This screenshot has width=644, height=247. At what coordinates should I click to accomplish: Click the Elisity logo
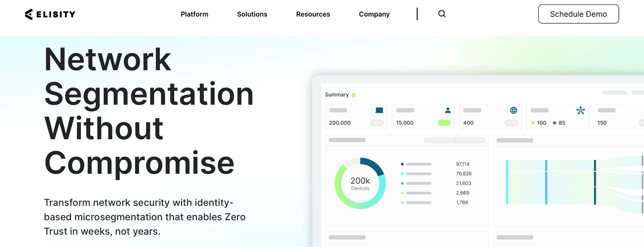(x=50, y=14)
